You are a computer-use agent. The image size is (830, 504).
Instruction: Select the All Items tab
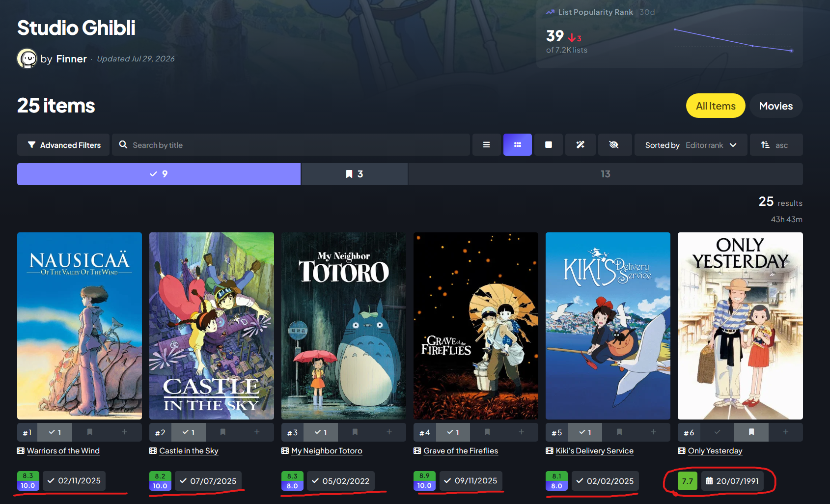click(x=716, y=106)
